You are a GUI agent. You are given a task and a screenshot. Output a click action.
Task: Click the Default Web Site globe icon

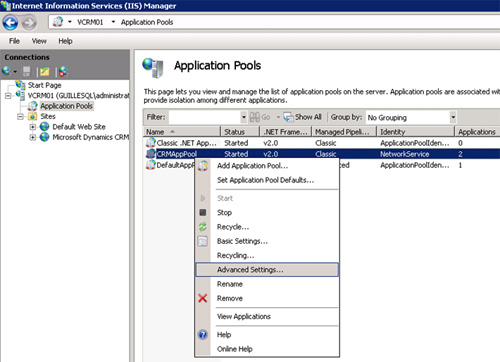(x=44, y=127)
